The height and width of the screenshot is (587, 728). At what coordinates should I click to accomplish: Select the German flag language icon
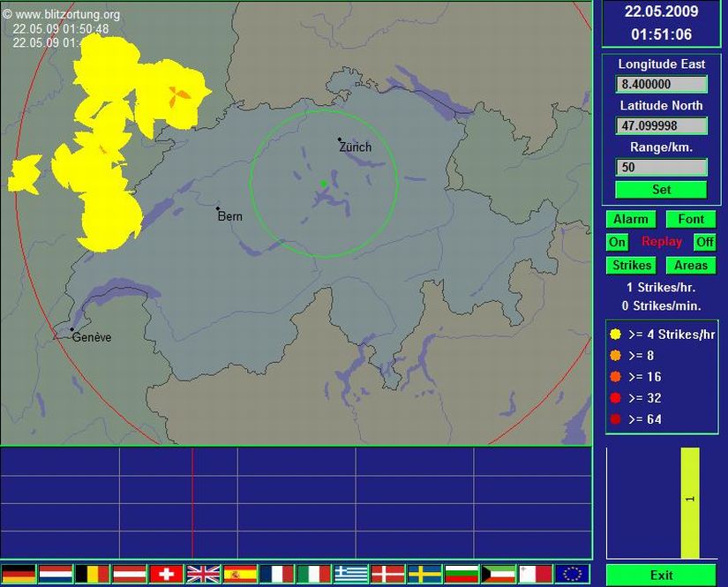tap(19, 574)
